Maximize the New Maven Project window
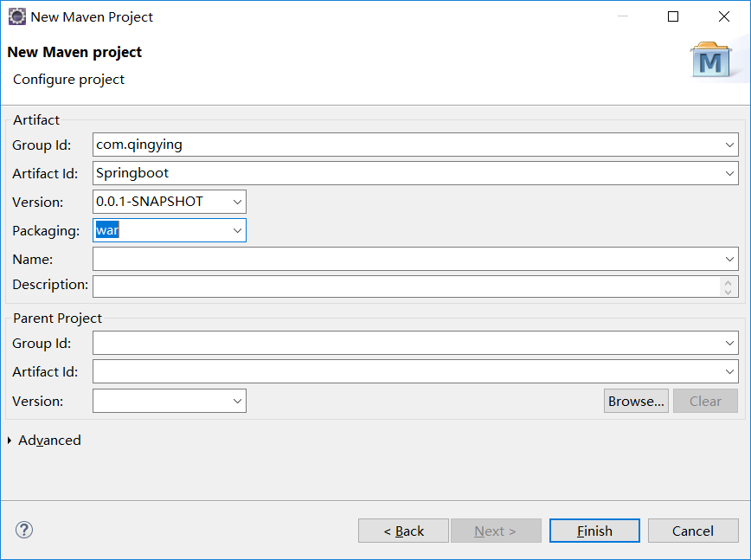This screenshot has height=560, width=751. click(673, 16)
